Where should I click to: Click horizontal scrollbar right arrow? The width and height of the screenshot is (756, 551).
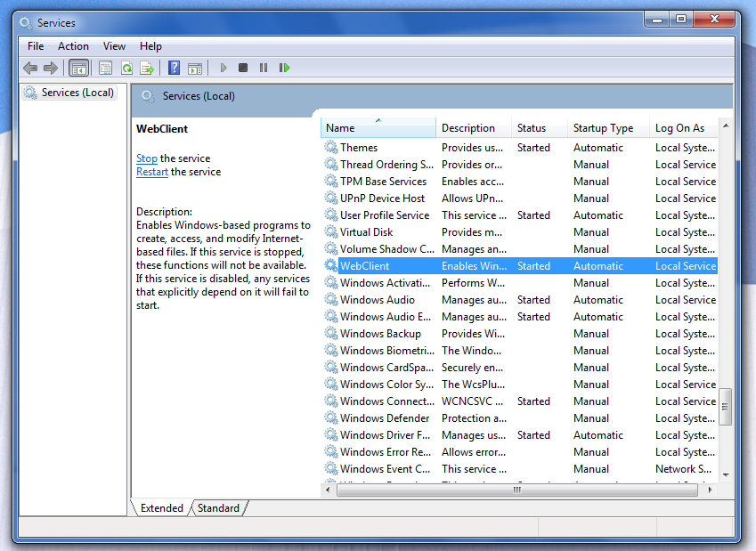710,490
